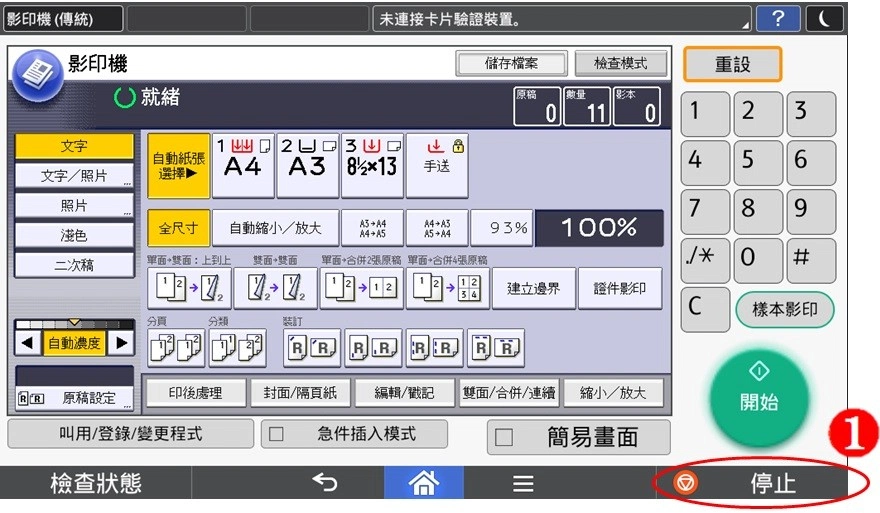Image resolution: width=880 pixels, height=513 pixels.
Task: Select 自動縮小／放大 ratio
Action: coord(276,228)
